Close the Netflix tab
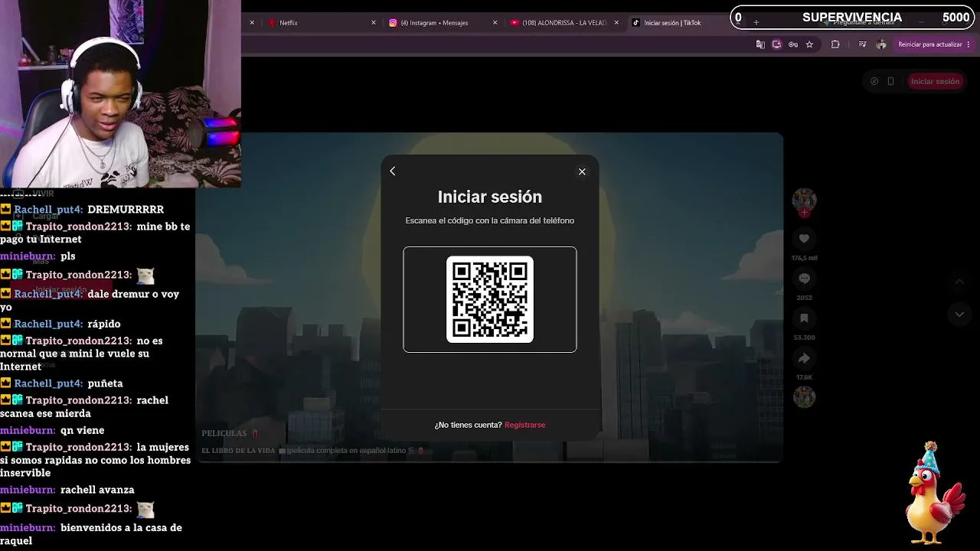 [x=374, y=23]
